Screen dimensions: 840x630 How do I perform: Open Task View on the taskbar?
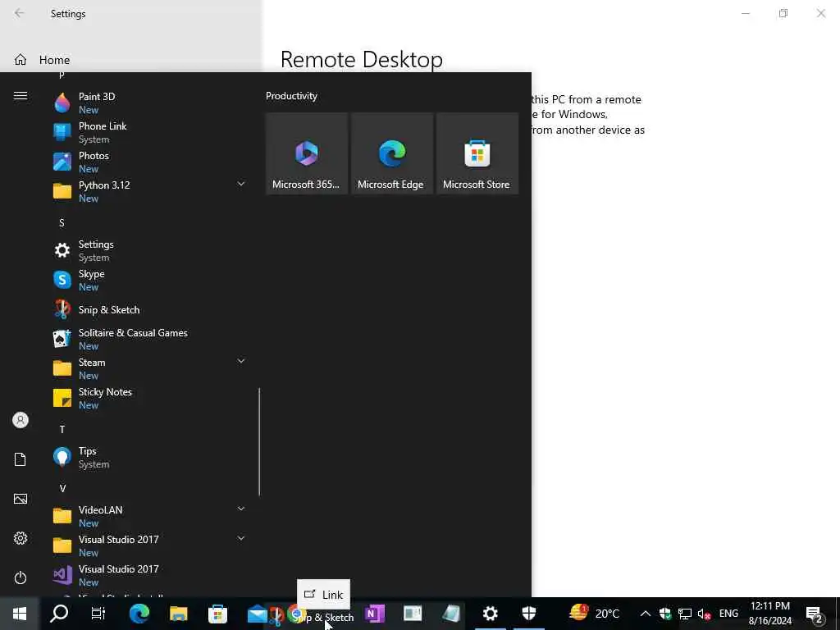point(98,614)
